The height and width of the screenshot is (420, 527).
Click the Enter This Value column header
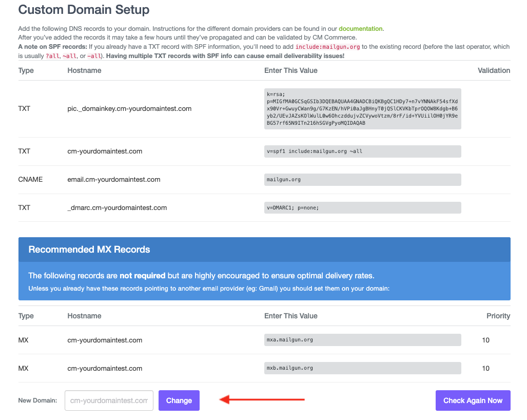(x=290, y=70)
